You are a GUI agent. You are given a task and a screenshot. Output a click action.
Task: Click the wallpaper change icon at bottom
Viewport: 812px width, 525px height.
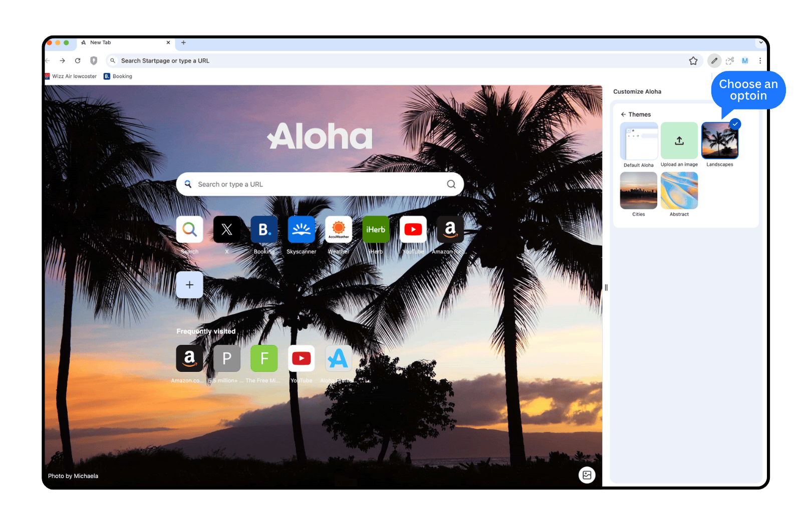click(x=587, y=474)
